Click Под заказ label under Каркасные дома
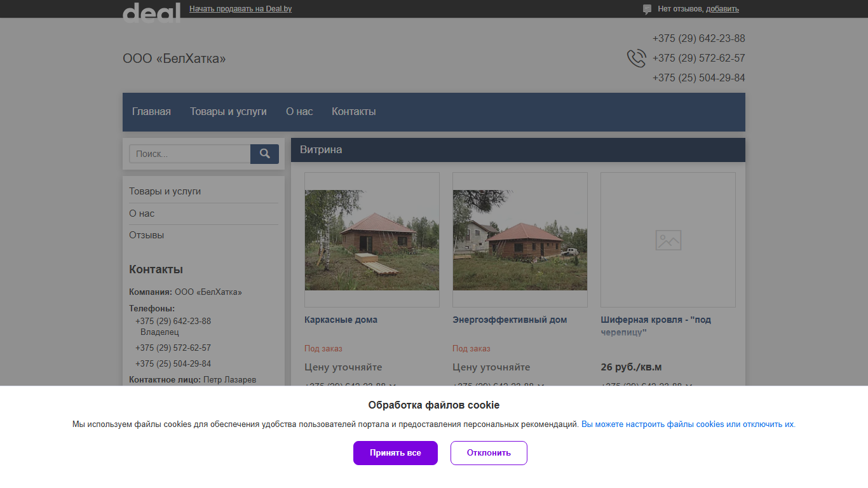Screen dimensions: 868x488 [323, 349]
